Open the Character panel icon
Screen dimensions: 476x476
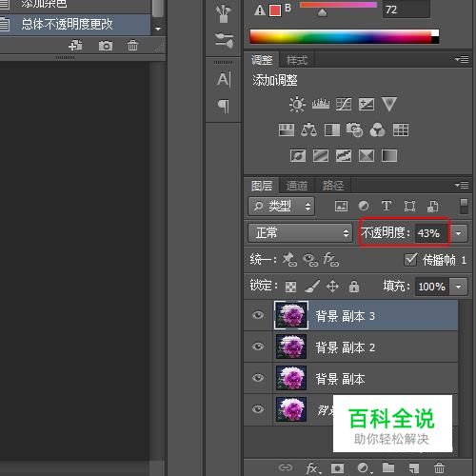pyautogui.click(x=224, y=79)
